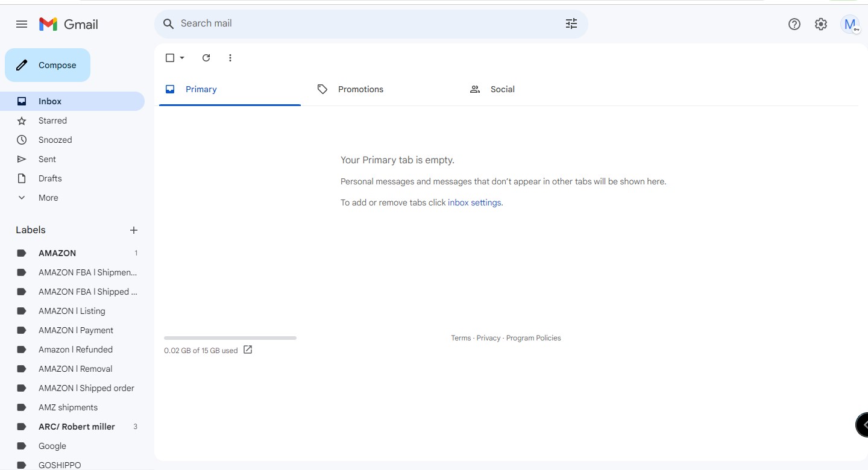Viewport: 868px width, 470px height.
Task: Open the Inbox folder
Action: pos(72,101)
